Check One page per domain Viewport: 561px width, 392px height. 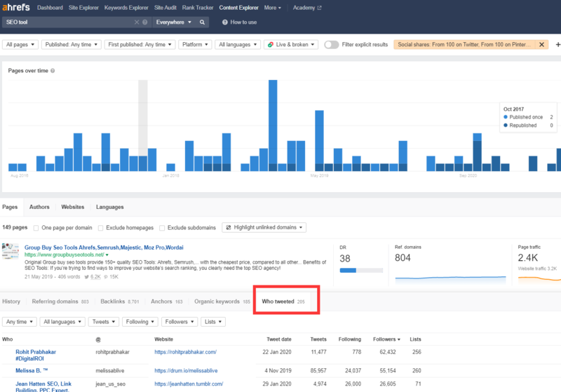[36, 228]
